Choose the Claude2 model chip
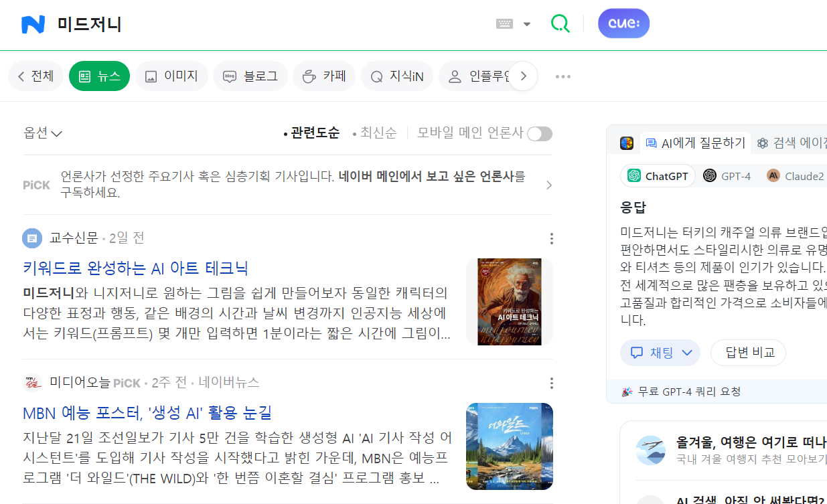 pyautogui.click(x=796, y=176)
